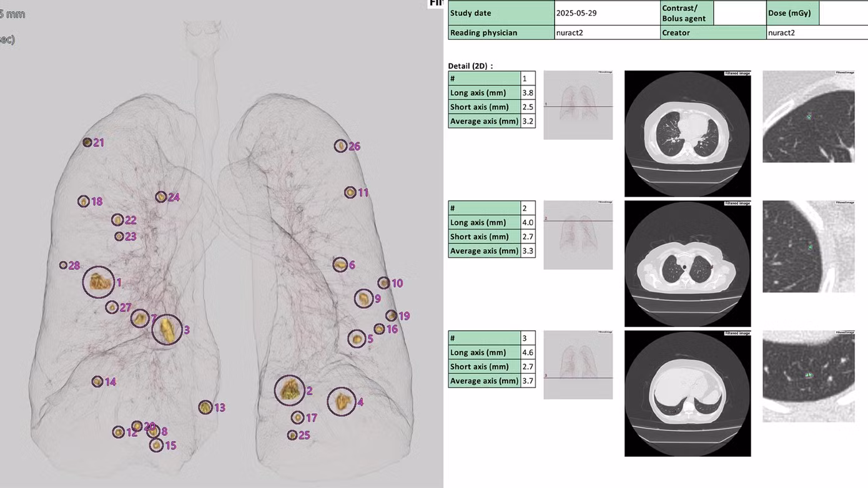Open the axial CT slice for nodule 1
This screenshot has height=488, width=868.
[688, 134]
